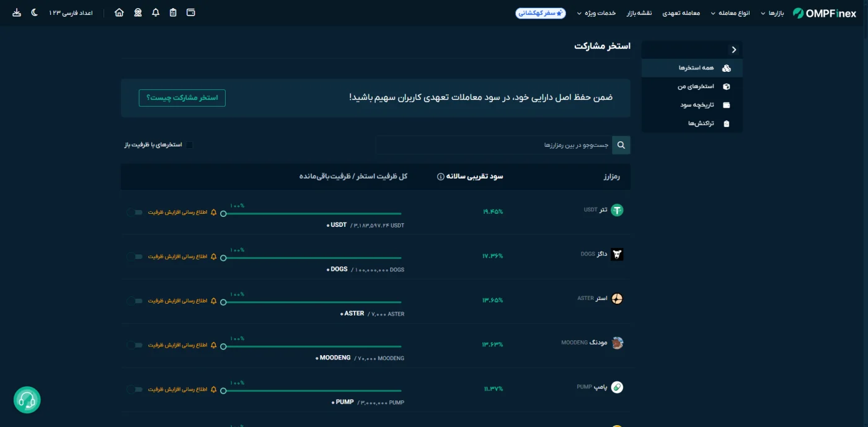The height and width of the screenshot is (427, 868).
Task: Collapse the sidebar with chevron arrow
Action: (734, 50)
